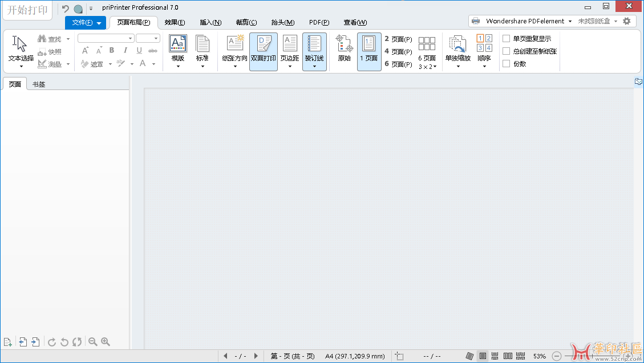Click the zoom slider in status bar

(x=593, y=356)
